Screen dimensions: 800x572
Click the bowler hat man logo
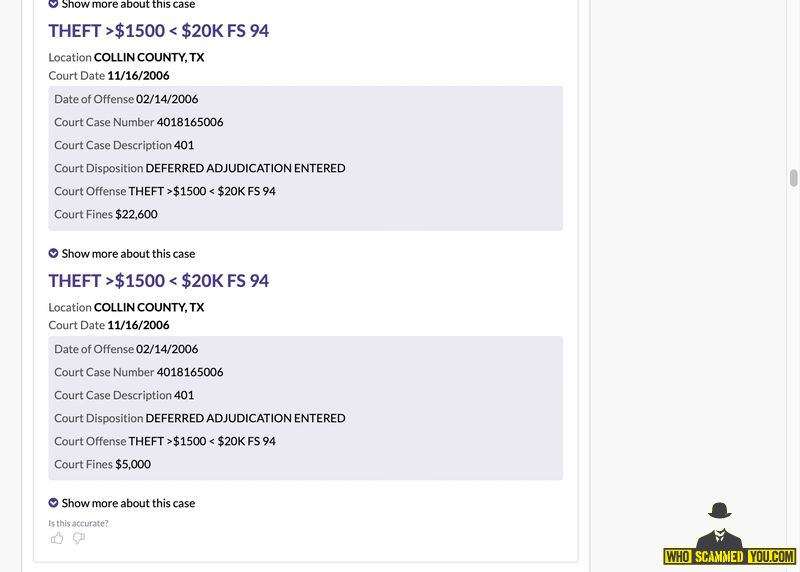click(x=719, y=526)
